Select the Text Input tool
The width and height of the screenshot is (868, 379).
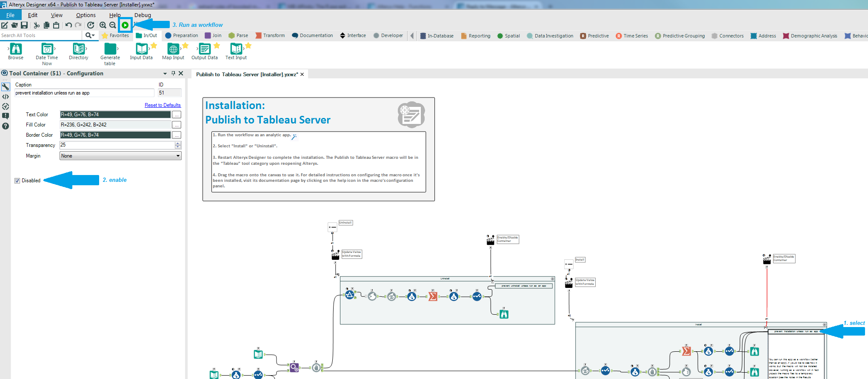point(236,52)
